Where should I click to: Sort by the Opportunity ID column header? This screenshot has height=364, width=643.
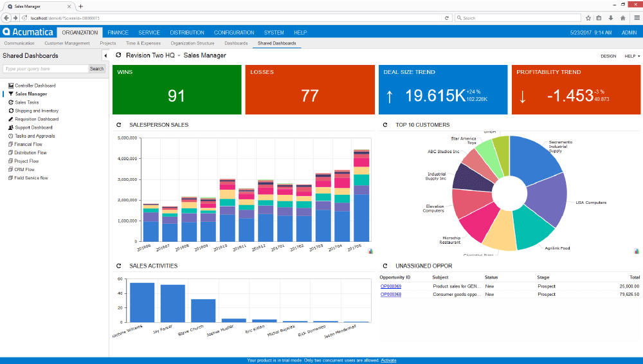(395, 277)
